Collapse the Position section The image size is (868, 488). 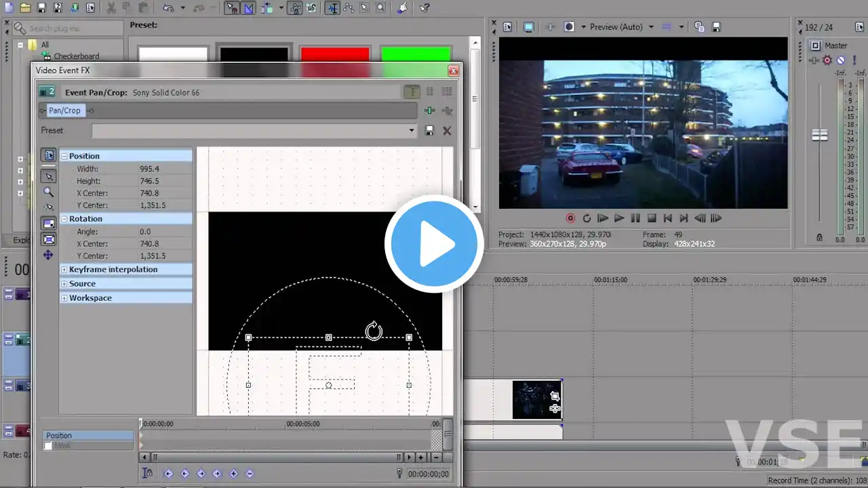point(64,156)
